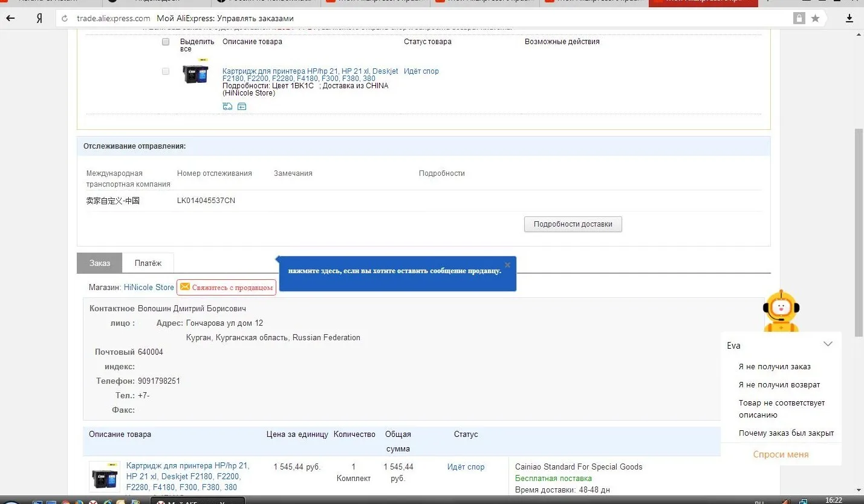Open the cartridge product title link in top section

pos(310,75)
